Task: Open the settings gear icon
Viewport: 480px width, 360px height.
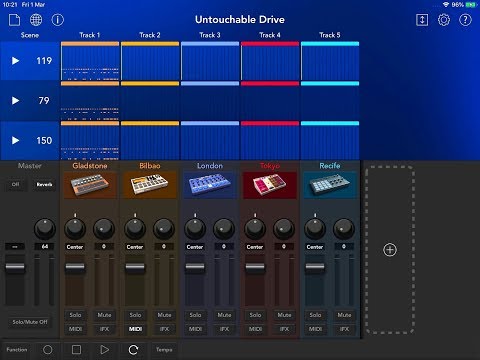Action: pos(444,20)
